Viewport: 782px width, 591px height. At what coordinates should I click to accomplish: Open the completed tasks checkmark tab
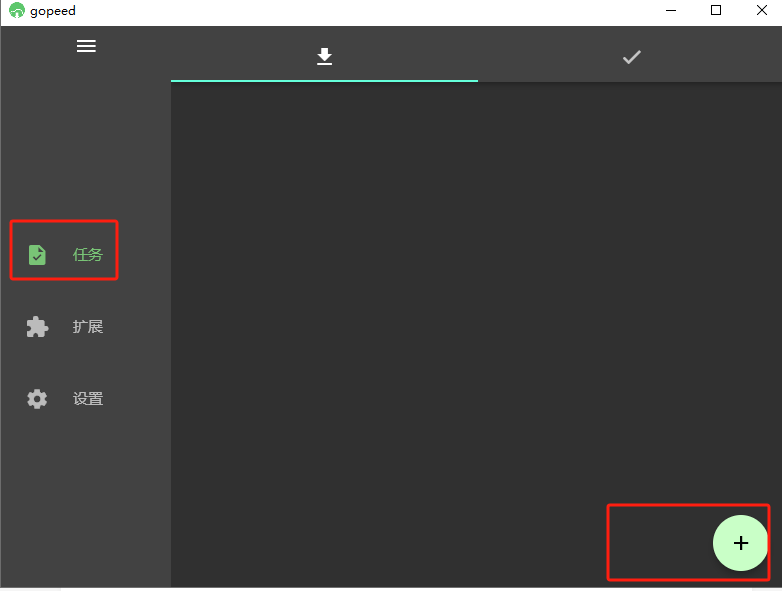pos(631,56)
